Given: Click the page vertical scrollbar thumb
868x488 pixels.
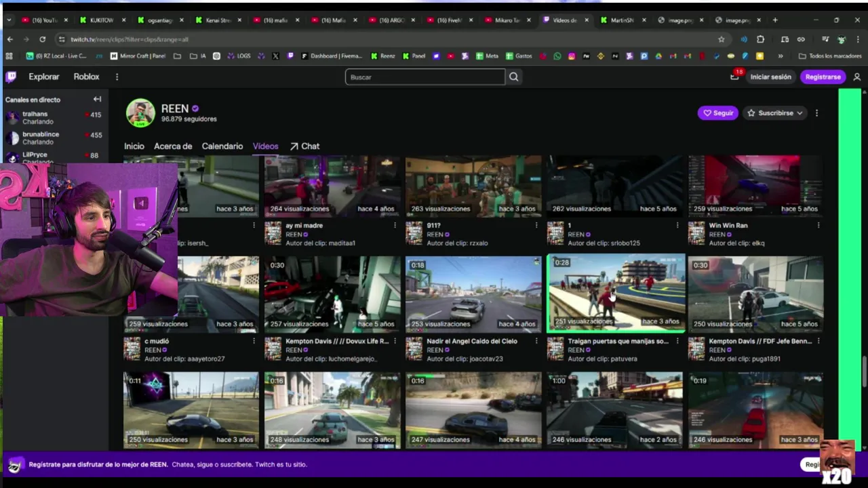Looking at the screenshot, I should tap(864, 371).
